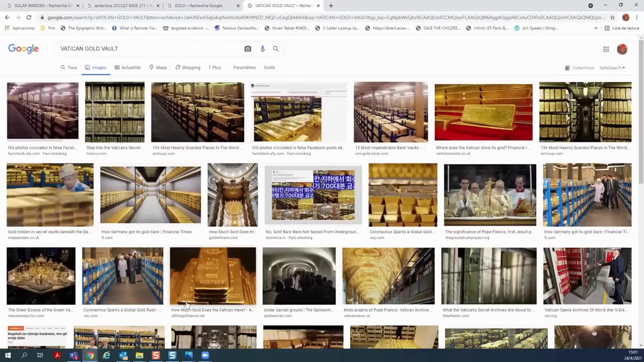Close the SOLAR WARDEN tab
The height and width of the screenshot is (362, 644).
coord(77,6)
